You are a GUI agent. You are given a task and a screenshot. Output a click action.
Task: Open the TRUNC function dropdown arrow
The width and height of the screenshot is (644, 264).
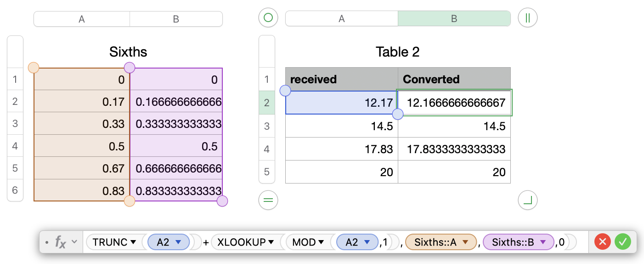click(x=133, y=242)
